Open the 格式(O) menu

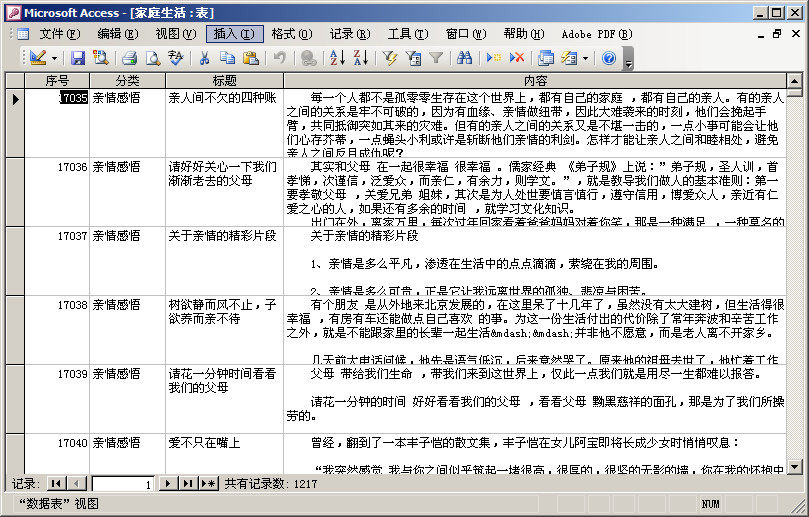[x=292, y=34]
